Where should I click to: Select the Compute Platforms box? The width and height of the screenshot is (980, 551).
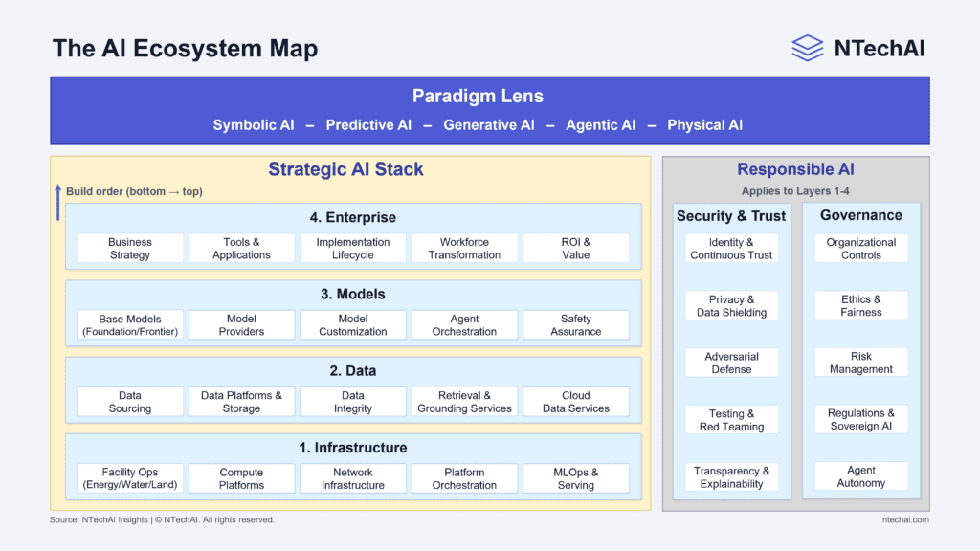(x=241, y=477)
